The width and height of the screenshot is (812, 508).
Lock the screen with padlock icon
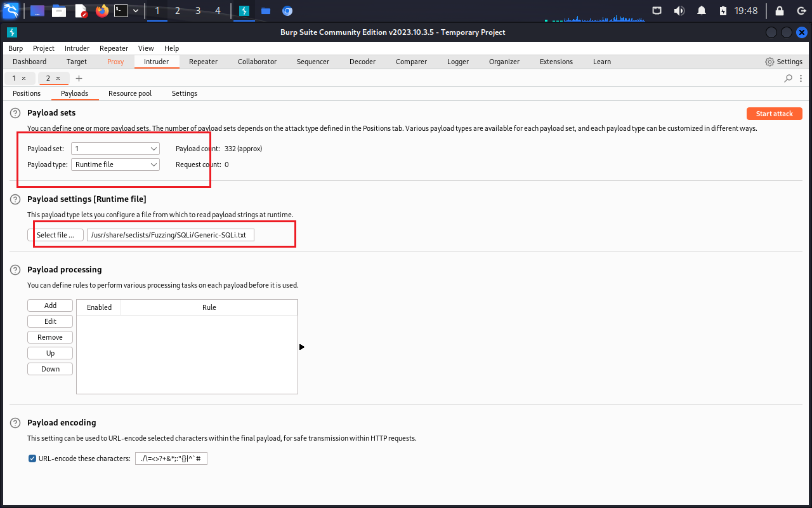coord(780,11)
